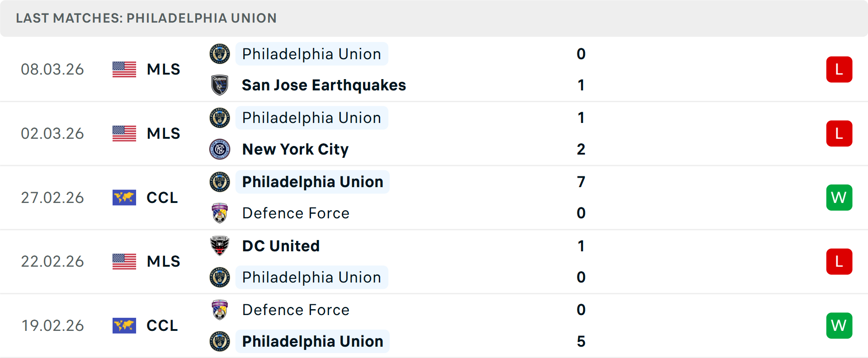Image resolution: width=868 pixels, height=358 pixels.
Task: Toggle the red L badge for the San Jose match
Action: click(x=839, y=69)
